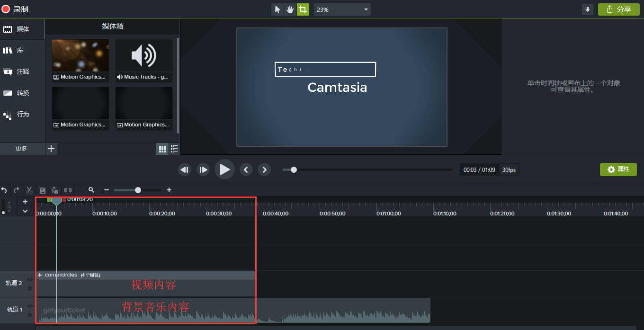Image resolution: width=644 pixels, height=330 pixels.
Task: Click the download arrow icon near Share
Action: click(x=588, y=9)
